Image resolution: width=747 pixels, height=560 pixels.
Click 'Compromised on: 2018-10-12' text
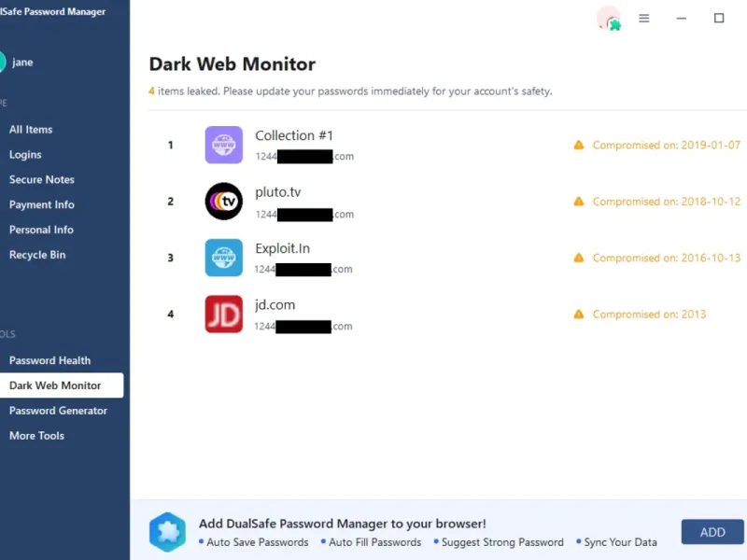point(667,202)
